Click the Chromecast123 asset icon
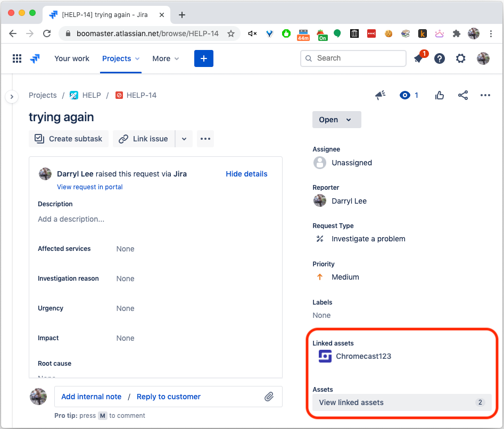Image resolution: width=504 pixels, height=429 pixels. (x=325, y=356)
